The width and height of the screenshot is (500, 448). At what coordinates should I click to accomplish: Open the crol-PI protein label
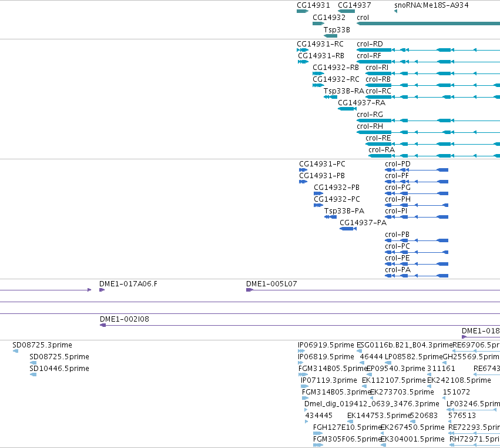click(396, 211)
